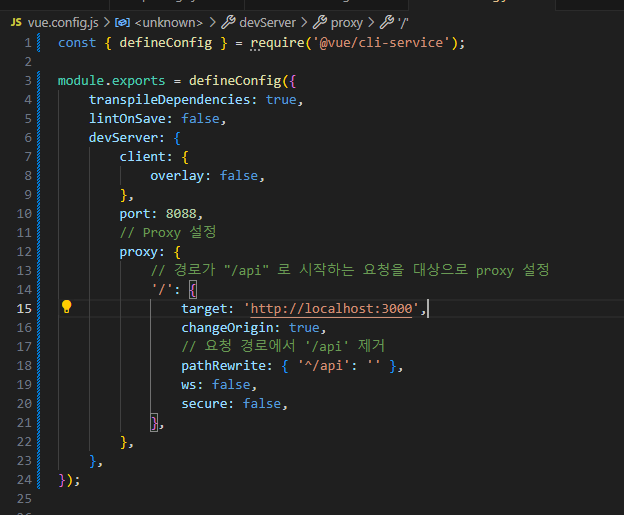Click the secure property on line 20
The height and width of the screenshot is (515, 624).
click(204, 404)
